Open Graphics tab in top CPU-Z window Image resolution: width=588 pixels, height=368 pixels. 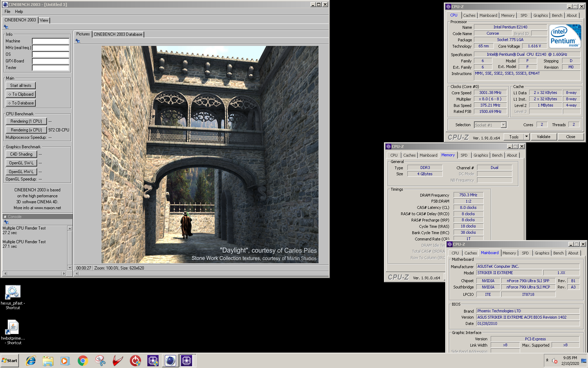541,15
